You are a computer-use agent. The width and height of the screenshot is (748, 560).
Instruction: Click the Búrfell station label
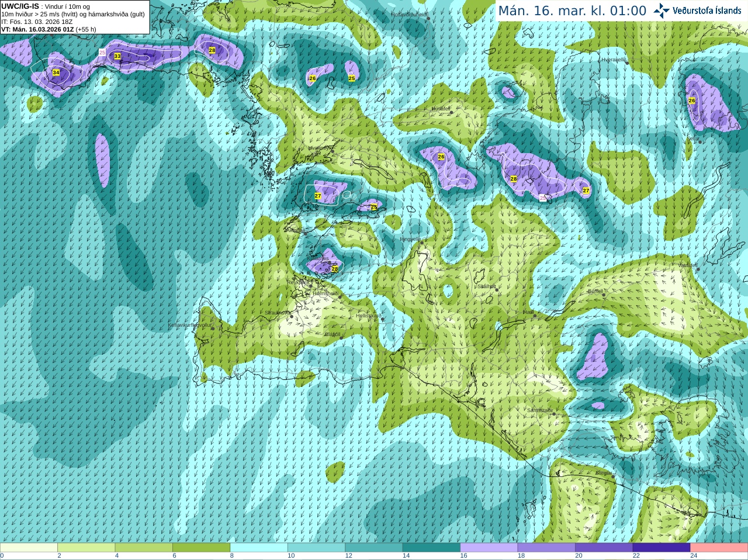[595, 291]
